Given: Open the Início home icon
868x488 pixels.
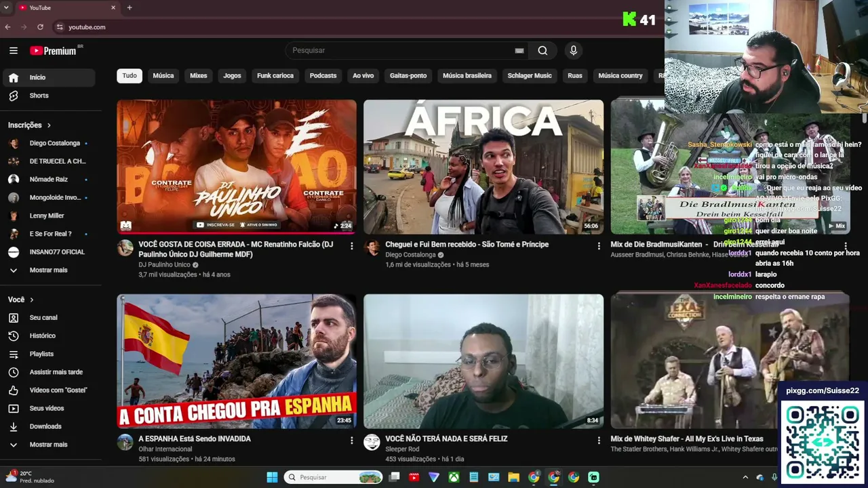Looking at the screenshot, I should tap(14, 77).
